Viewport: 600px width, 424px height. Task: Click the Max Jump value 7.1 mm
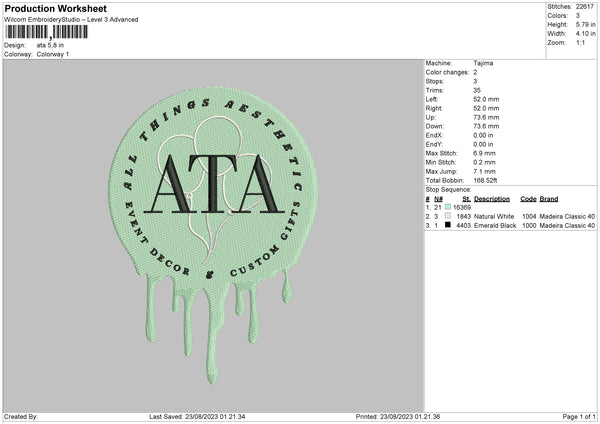point(484,171)
